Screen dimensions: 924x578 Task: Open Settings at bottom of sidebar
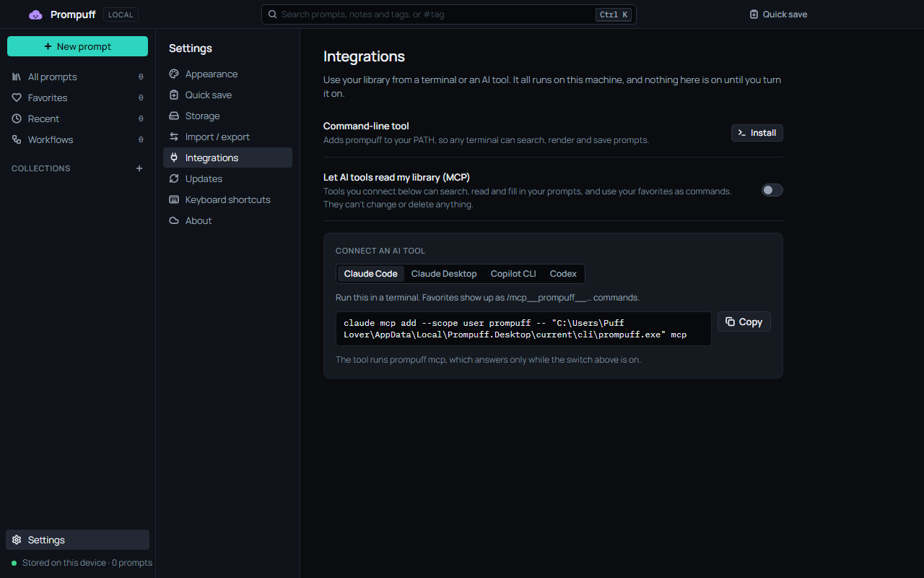77,540
